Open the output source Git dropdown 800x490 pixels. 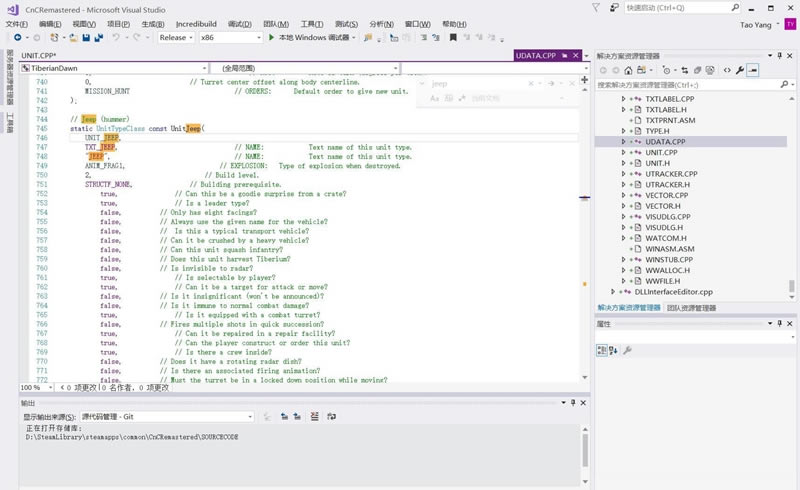coord(167,416)
